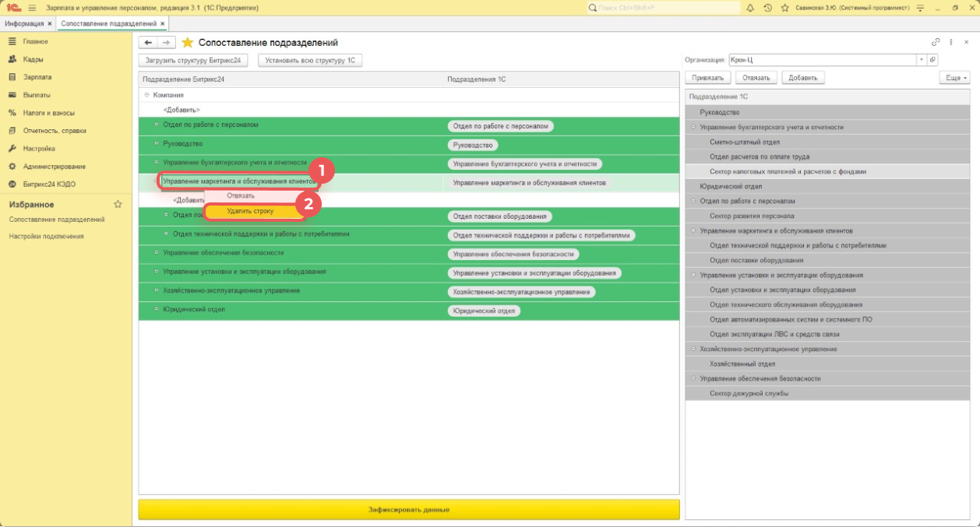Open the three-dot form menu

click(x=951, y=42)
